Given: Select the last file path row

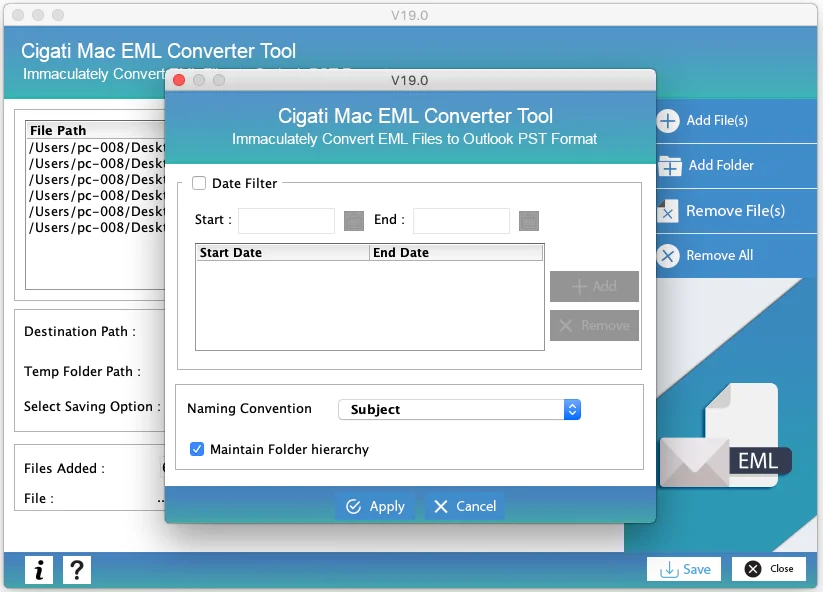Looking at the screenshot, I should (97, 228).
